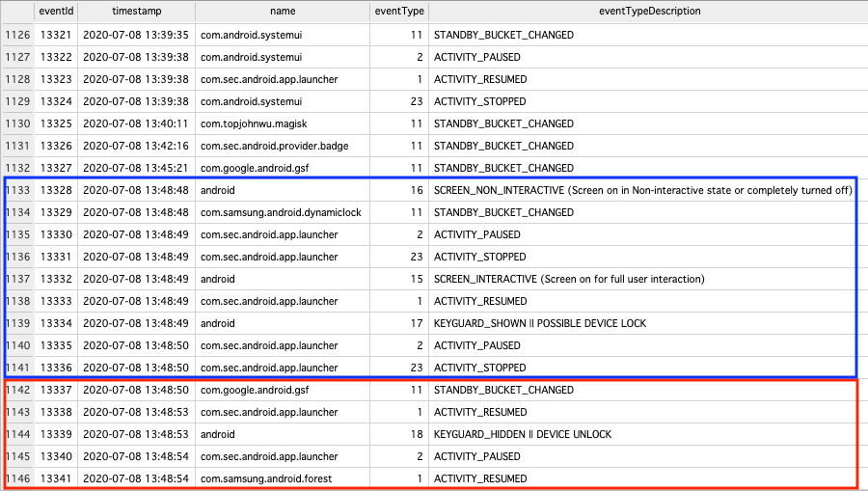Click eventId cell 13321
Screen dimensions: 868x491
pos(56,35)
